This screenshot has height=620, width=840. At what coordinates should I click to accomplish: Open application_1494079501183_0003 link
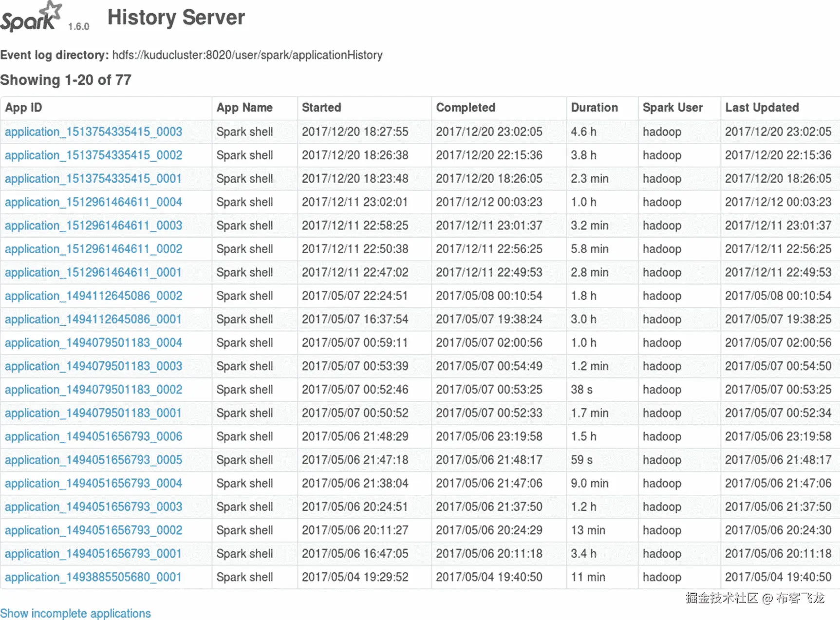pyautogui.click(x=93, y=366)
